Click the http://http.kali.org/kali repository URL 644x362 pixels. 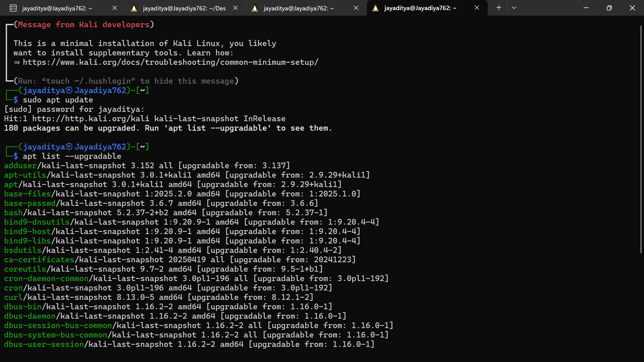click(x=91, y=119)
